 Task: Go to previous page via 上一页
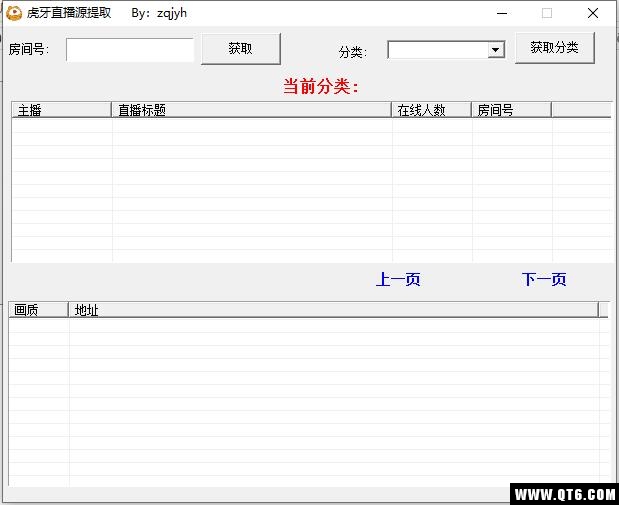click(398, 279)
